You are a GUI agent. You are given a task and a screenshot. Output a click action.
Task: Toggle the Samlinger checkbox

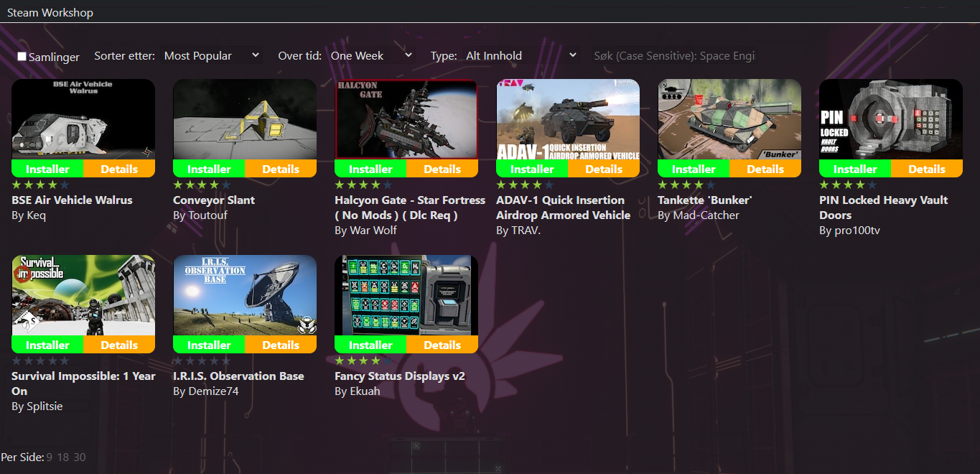(x=22, y=56)
